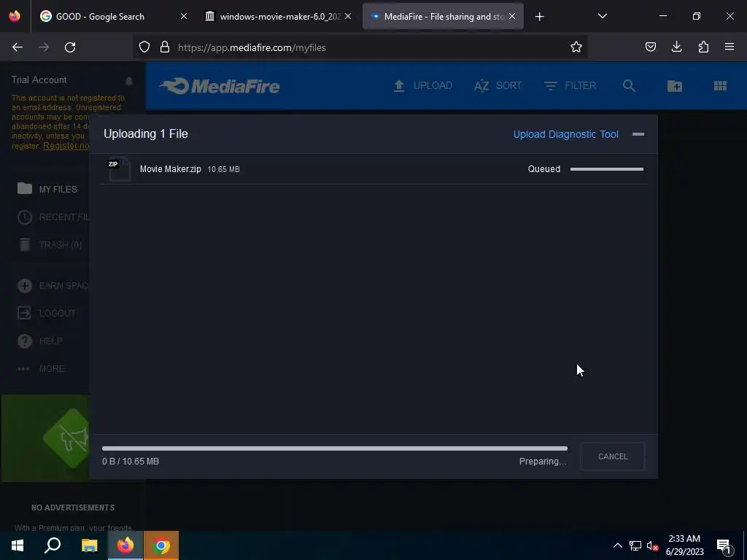This screenshot has width=747, height=560.
Task: Open Firefox View icon
Action: 15,16
